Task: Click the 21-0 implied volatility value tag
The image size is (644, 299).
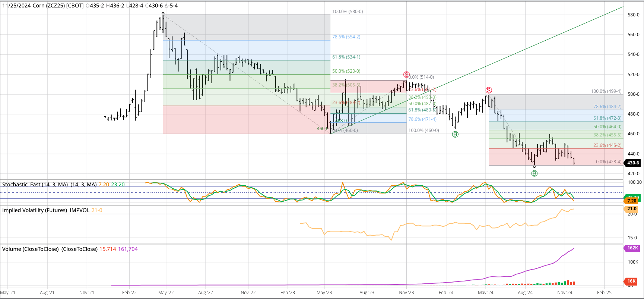Action: (x=632, y=209)
